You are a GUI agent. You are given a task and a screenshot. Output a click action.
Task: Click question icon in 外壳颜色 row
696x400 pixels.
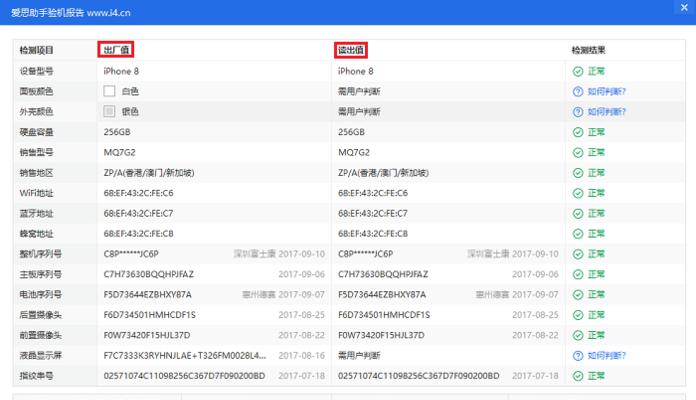click(577, 111)
